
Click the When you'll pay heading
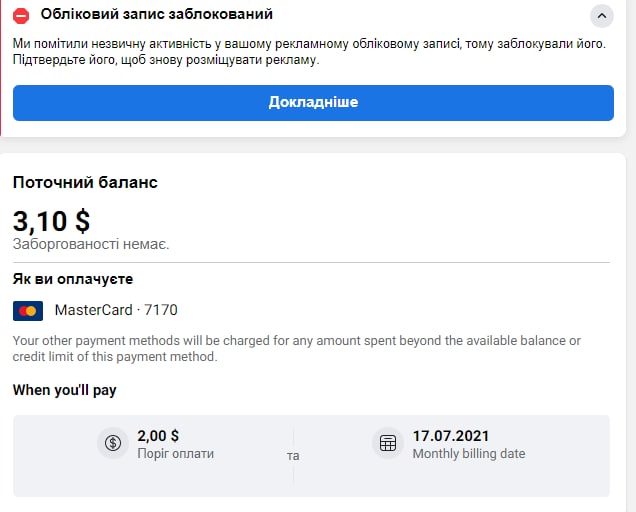pyautogui.click(x=64, y=390)
